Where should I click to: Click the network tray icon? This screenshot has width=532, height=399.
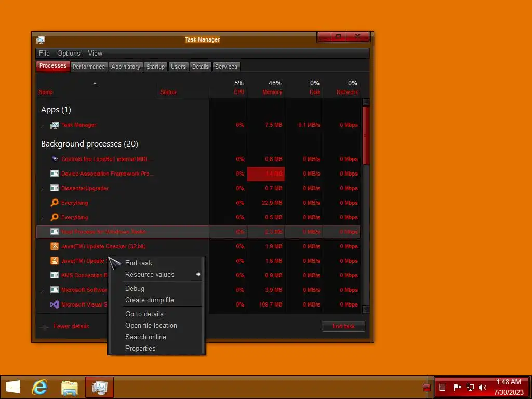pyautogui.click(x=470, y=387)
